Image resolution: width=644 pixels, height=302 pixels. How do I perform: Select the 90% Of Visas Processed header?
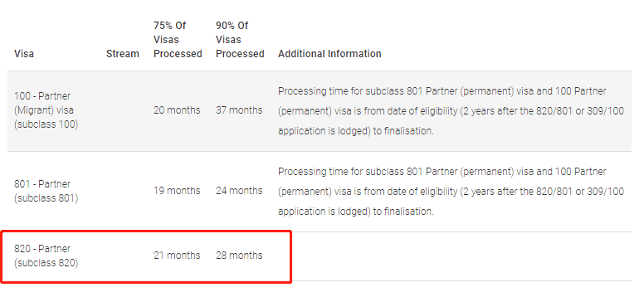[x=240, y=40]
